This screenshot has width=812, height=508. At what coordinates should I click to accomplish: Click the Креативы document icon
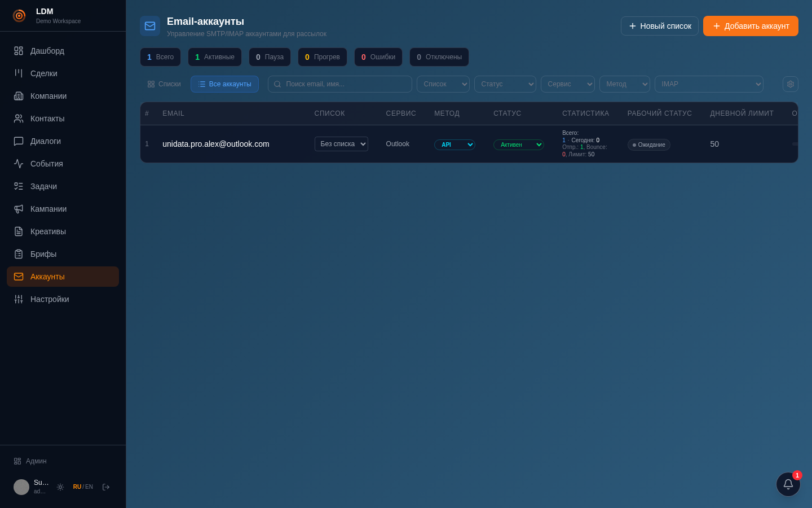(19, 231)
